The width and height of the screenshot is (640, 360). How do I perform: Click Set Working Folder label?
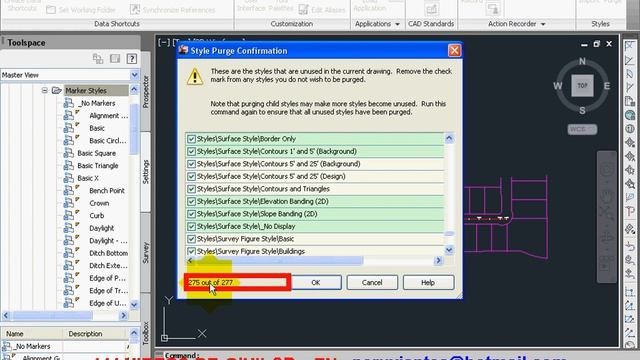(x=87, y=10)
